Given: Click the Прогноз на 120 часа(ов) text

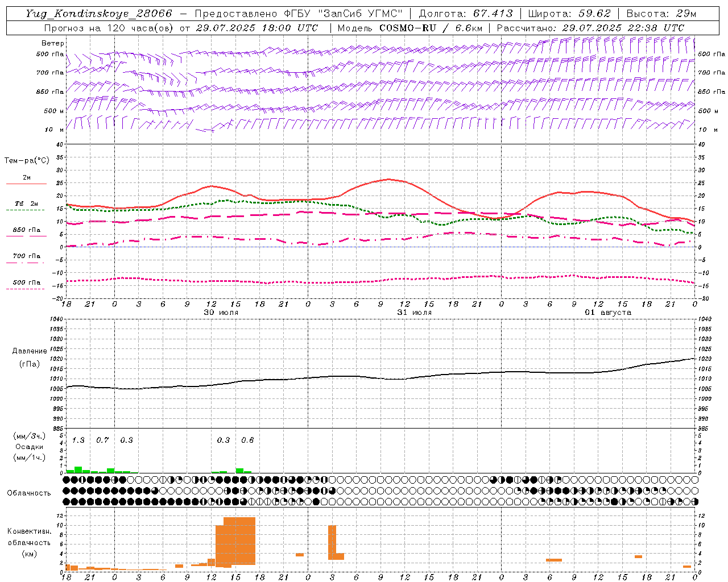Looking at the screenshot, I should tap(109, 28).
